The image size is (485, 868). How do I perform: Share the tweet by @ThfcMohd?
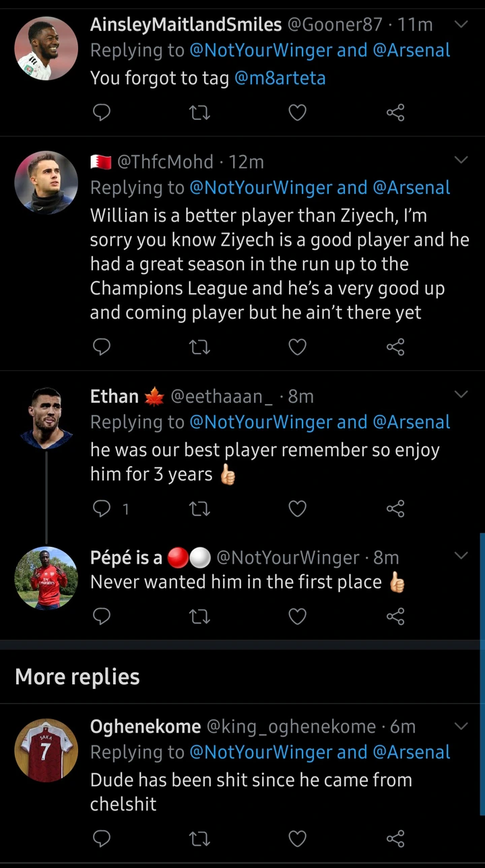coord(395,347)
